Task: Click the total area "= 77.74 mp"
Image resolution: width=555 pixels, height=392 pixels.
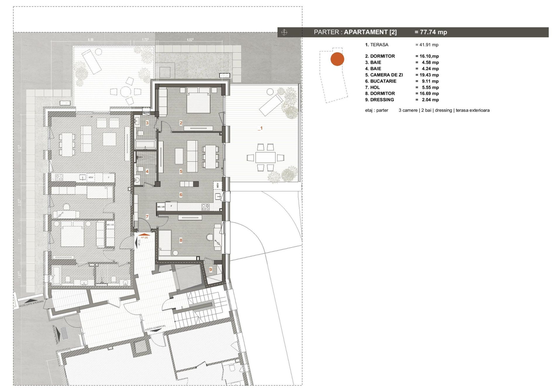Action: pyautogui.click(x=431, y=32)
